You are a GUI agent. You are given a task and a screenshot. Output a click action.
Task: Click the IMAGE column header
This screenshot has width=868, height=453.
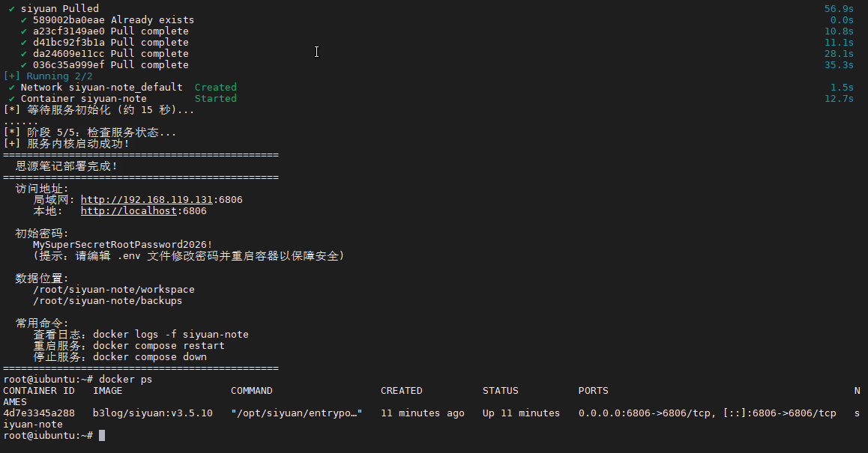pos(107,391)
